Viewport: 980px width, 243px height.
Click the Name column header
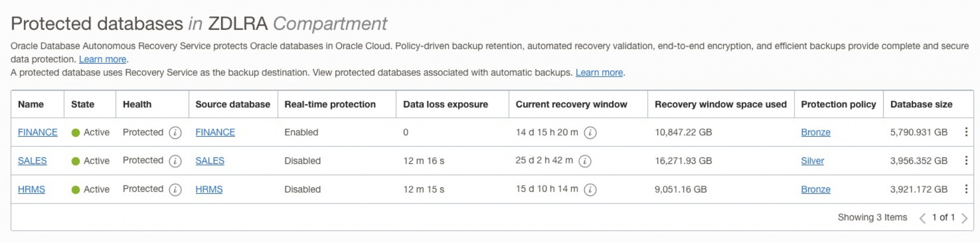point(32,104)
